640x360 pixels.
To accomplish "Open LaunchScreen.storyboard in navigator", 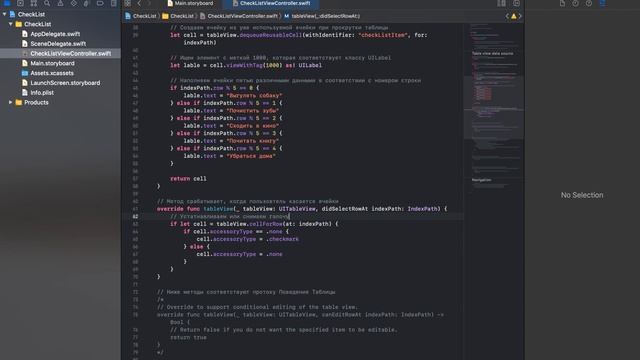I will coord(65,83).
